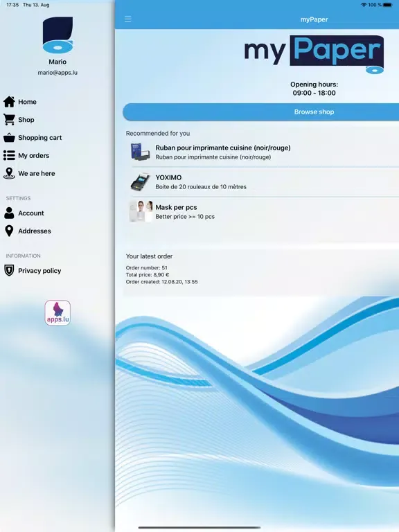The width and height of the screenshot is (399, 532).
Task: Open the hamburger menu icon
Action: pos(128,19)
